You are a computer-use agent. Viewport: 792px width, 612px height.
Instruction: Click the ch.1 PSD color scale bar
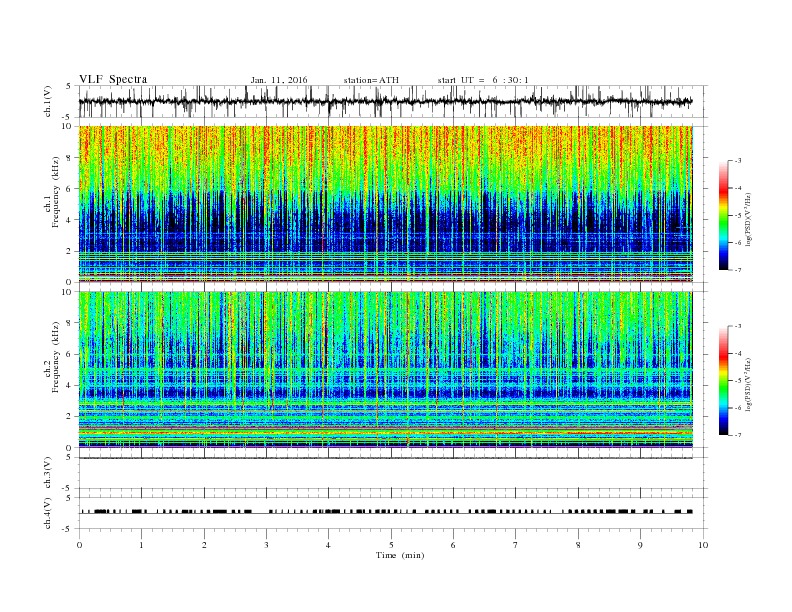pyautogui.click(x=724, y=215)
